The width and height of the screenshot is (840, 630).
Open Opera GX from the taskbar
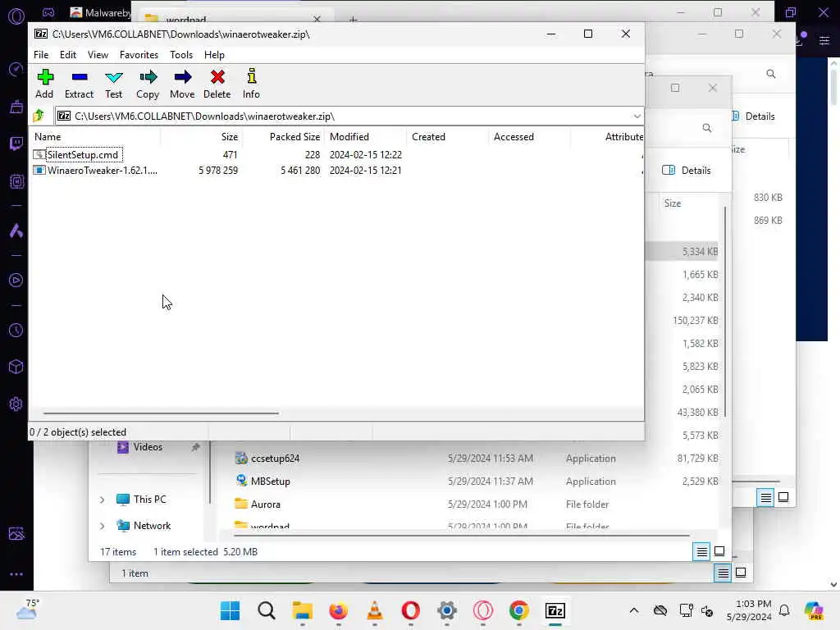coord(482,610)
